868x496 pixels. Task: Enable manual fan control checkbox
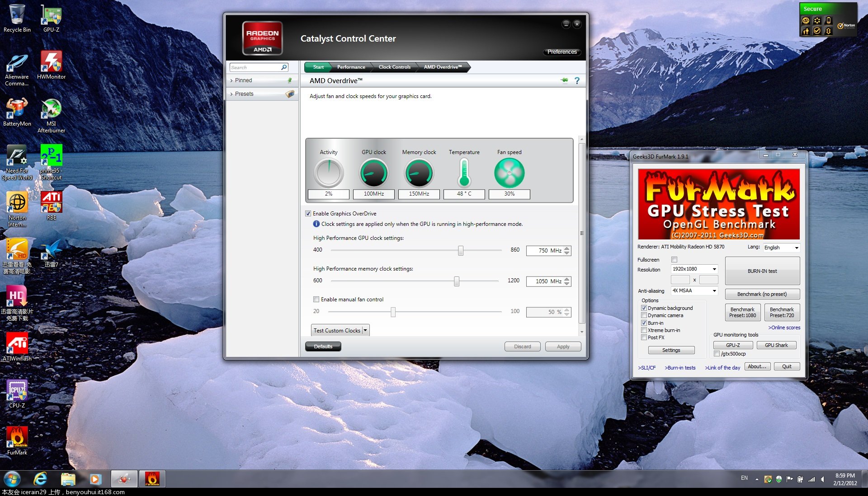pos(316,299)
